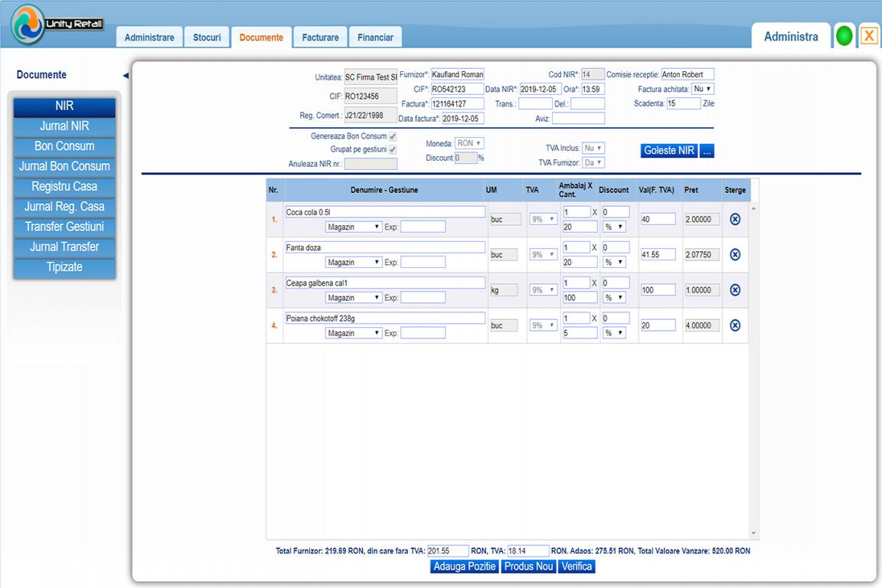Delete the Coca cola 0.5l row
This screenshot has height=588, width=882.
click(x=735, y=219)
